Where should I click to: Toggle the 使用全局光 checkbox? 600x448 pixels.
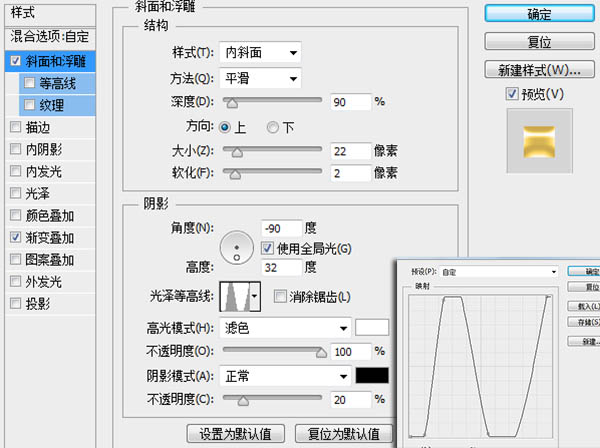[x=267, y=249]
